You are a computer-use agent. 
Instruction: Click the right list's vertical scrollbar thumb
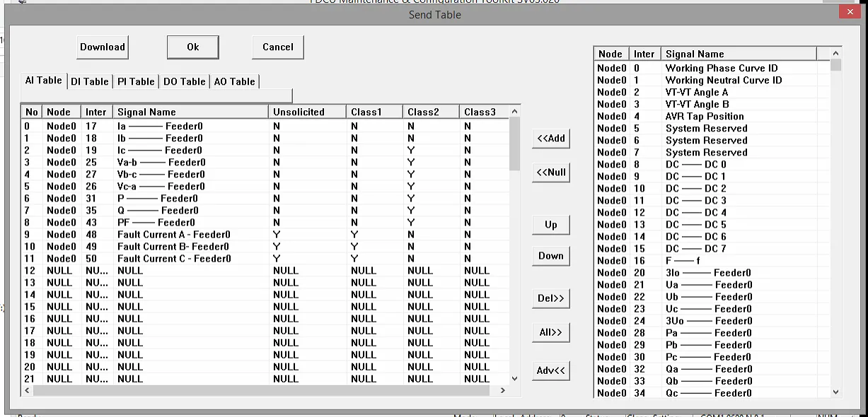click(x=836, y=66)
